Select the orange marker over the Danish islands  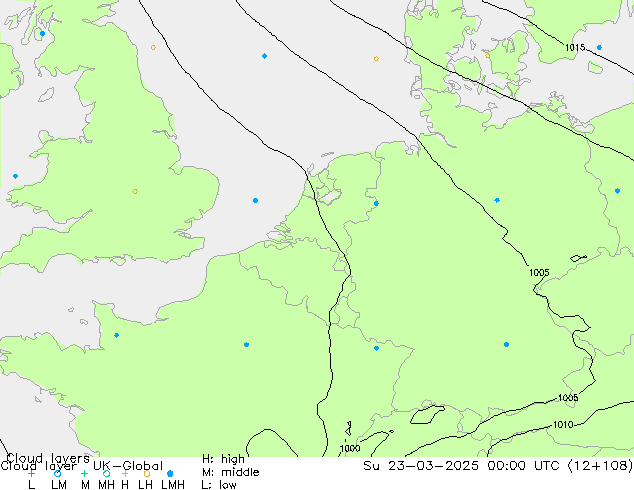click(x=488, y=55)
